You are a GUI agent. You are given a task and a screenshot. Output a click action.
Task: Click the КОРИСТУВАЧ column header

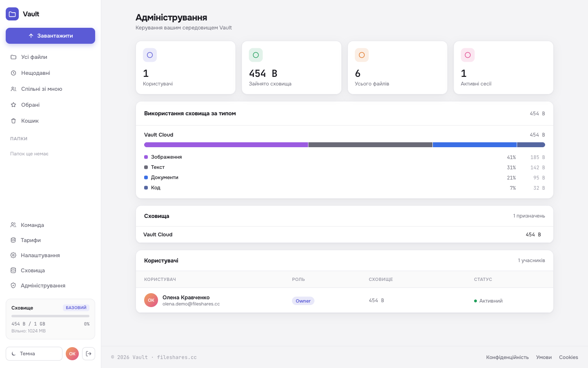(x=160, y=279)
